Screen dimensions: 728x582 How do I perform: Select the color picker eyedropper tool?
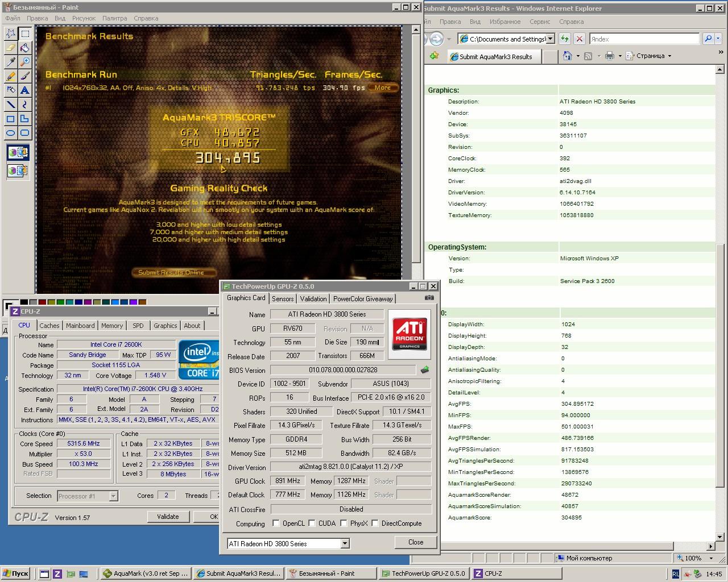tap(10, 62)
